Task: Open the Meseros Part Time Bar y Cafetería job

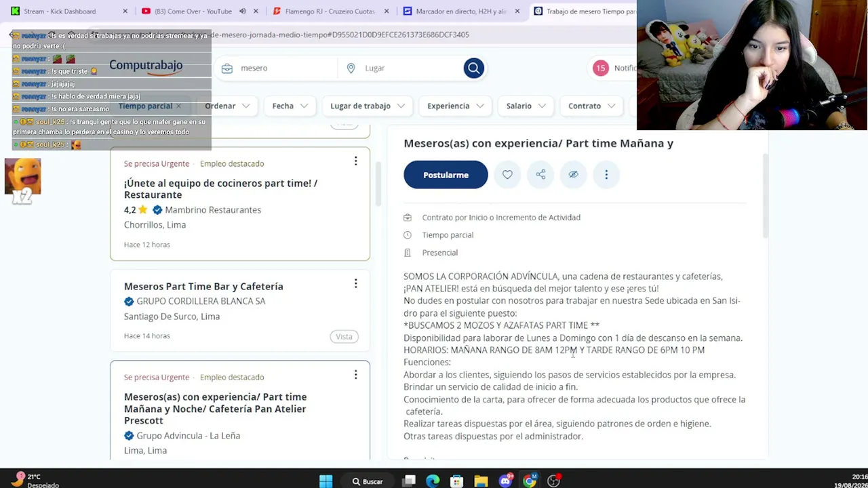Action: pyautogui.click(x=203, y=287)
